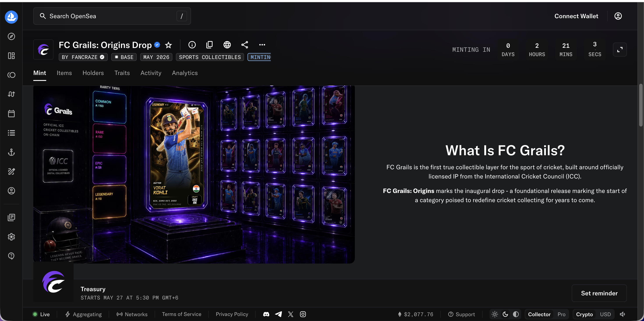
Task: Open the Support link
Action: point(462,314)
